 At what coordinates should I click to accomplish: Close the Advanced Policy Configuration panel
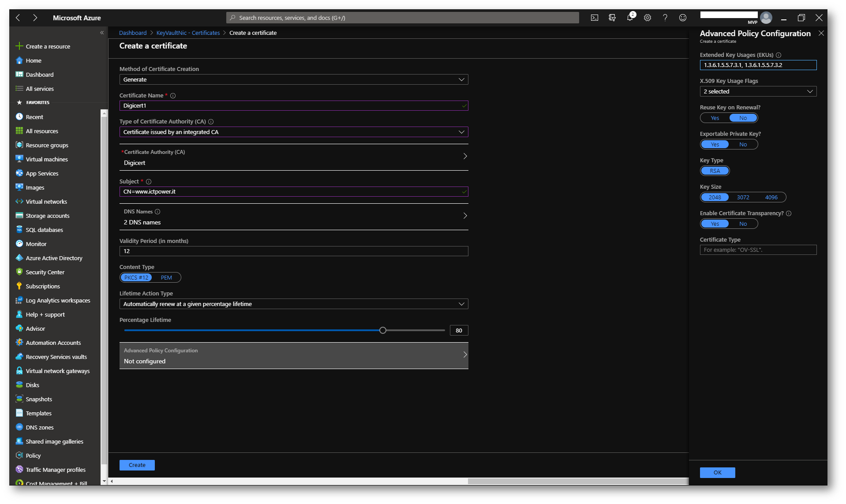tap(821, 33)
